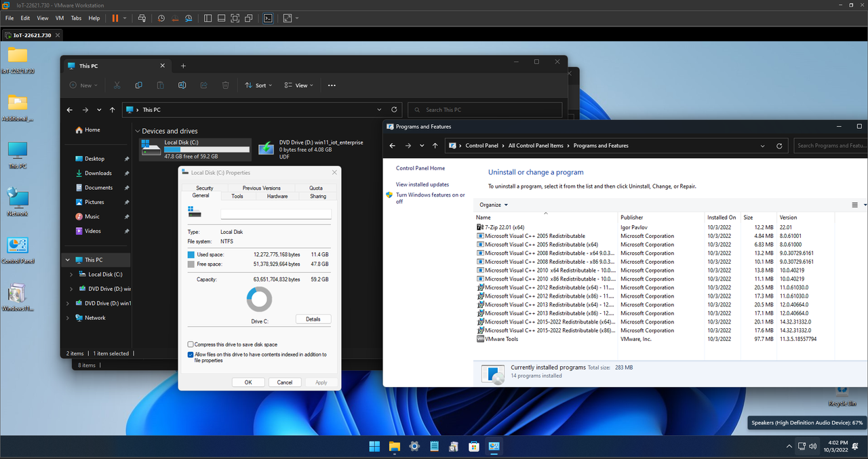
Task: Click the Paste icon in File Explorer toolbar
Action: click(160, 85)
